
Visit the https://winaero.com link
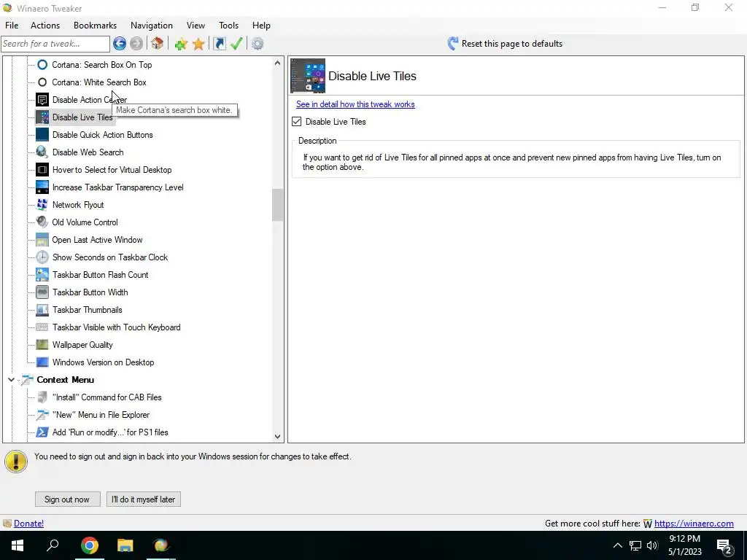(694, 524)
